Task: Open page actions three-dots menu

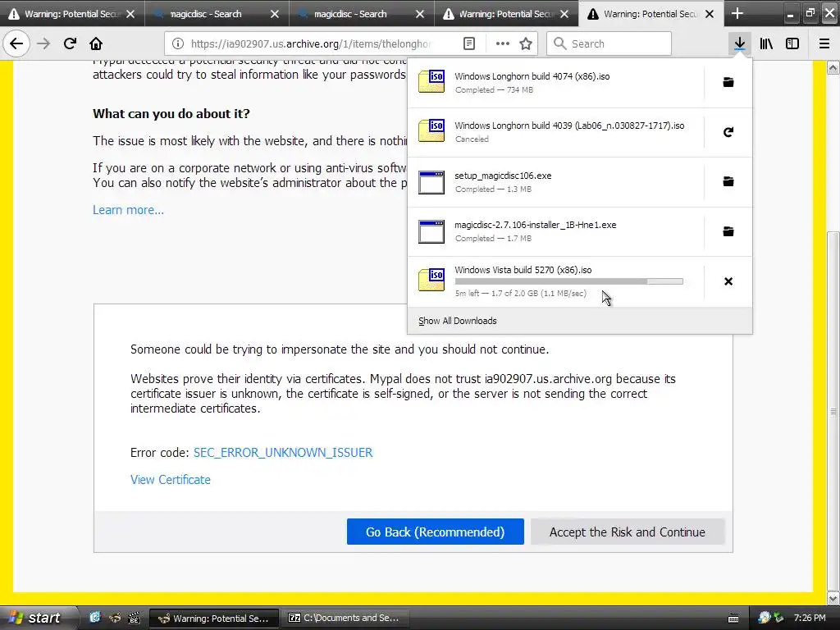Action: pos(503,43)
